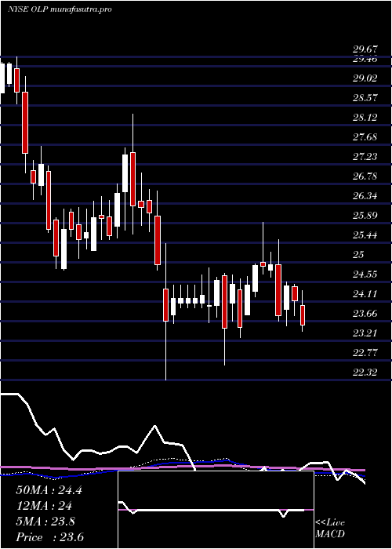
Task: Select the 26.78 price axis label
Action: click(x=365, y=176)
